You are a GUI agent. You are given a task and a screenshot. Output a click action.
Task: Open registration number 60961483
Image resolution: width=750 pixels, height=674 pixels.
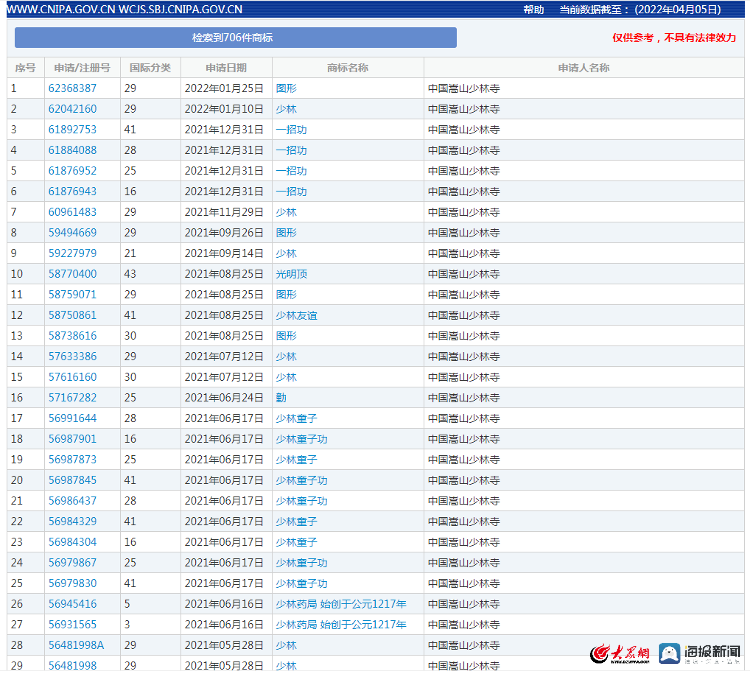72,212
